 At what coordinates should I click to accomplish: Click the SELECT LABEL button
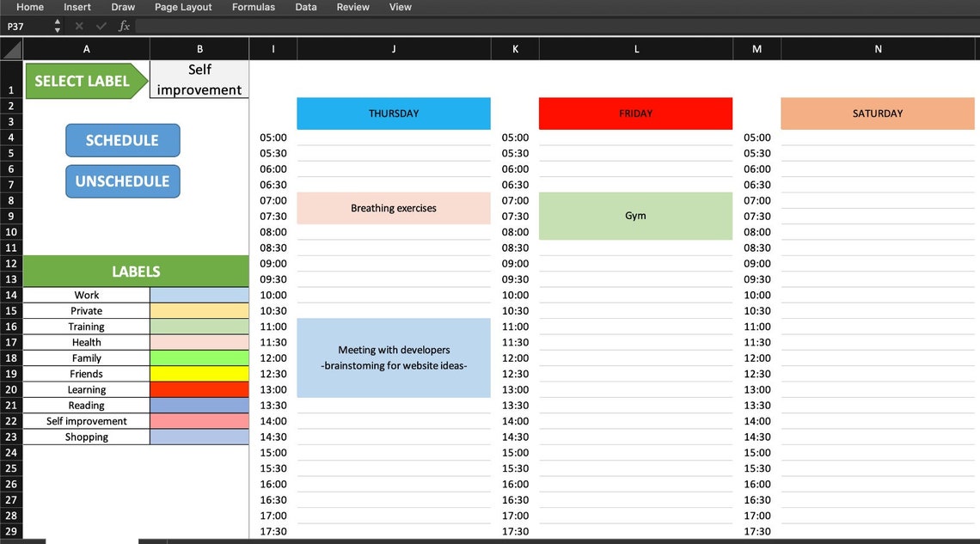tap(83, 81)
